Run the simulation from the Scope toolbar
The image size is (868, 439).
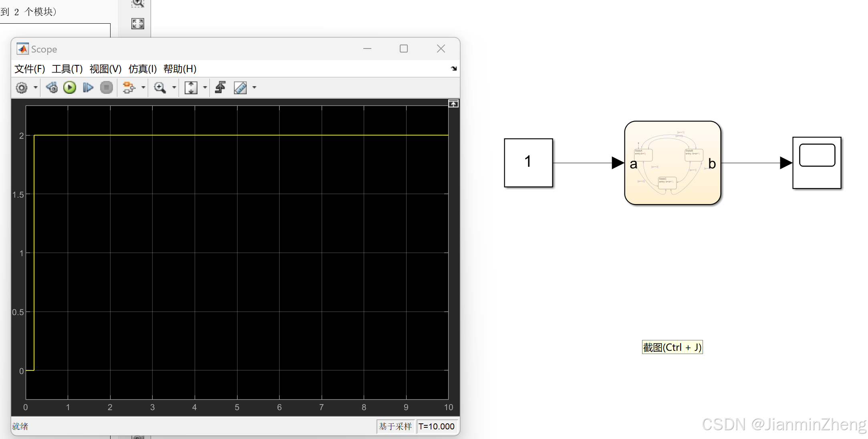tap(70, 87)
